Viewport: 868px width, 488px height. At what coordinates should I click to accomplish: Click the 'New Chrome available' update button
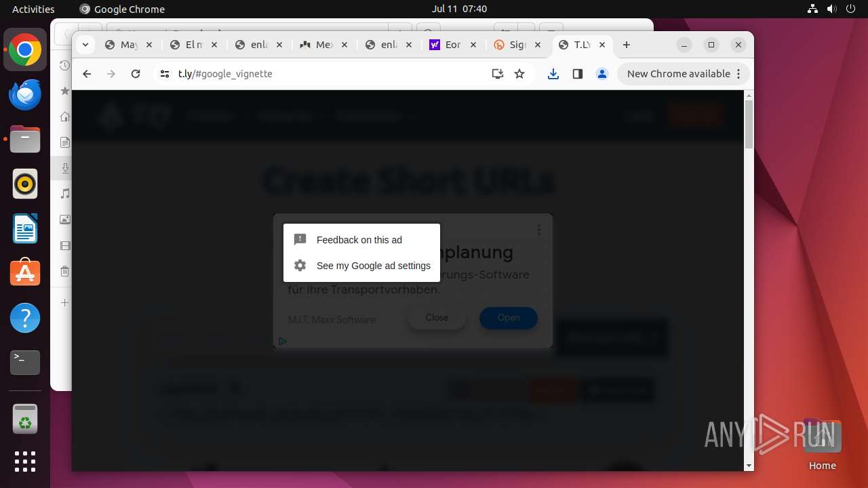(x=678, y=74)
